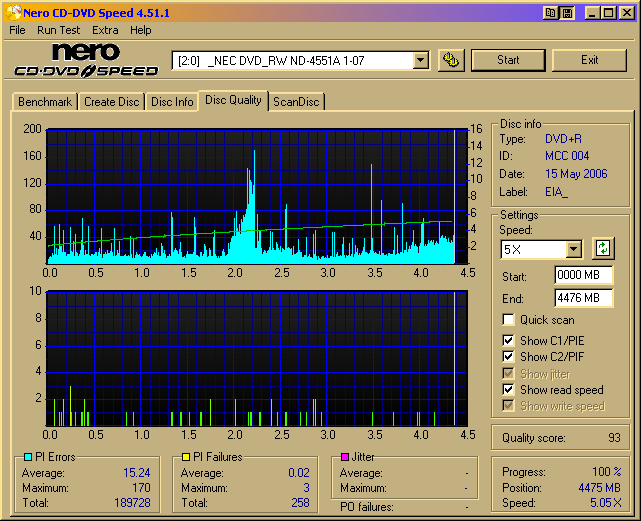The height and width of the screenshot is (521, 641).
Task: Click the save floppy disk icon
Action: pos(567,13)
